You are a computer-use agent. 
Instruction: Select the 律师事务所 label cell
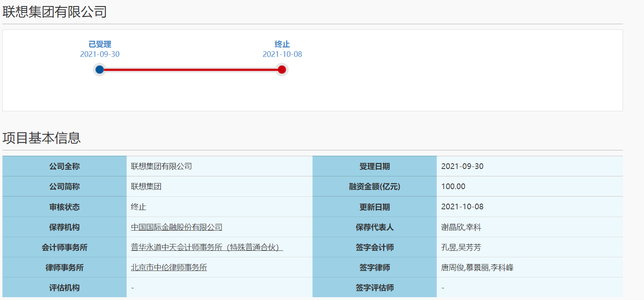(65, 267)
